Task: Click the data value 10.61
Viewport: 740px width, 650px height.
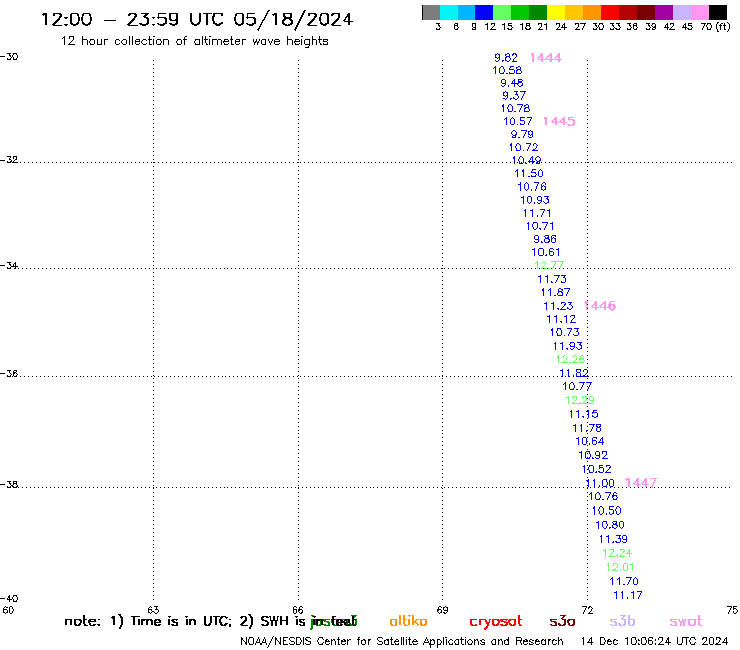Action: coord(546,253)
